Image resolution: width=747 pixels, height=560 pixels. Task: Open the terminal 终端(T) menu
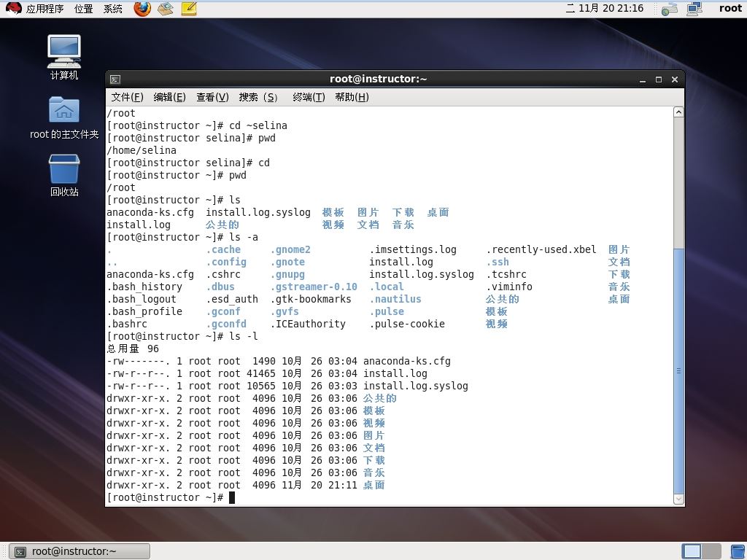(x=309, y=97)
